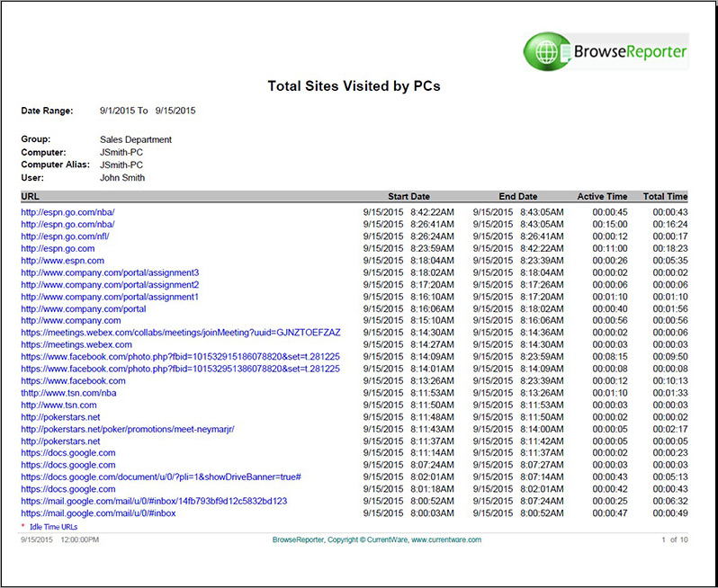Select total time 00:09:50 value
The height and width of the screenshot is (588, 718).
pos(670,356)
